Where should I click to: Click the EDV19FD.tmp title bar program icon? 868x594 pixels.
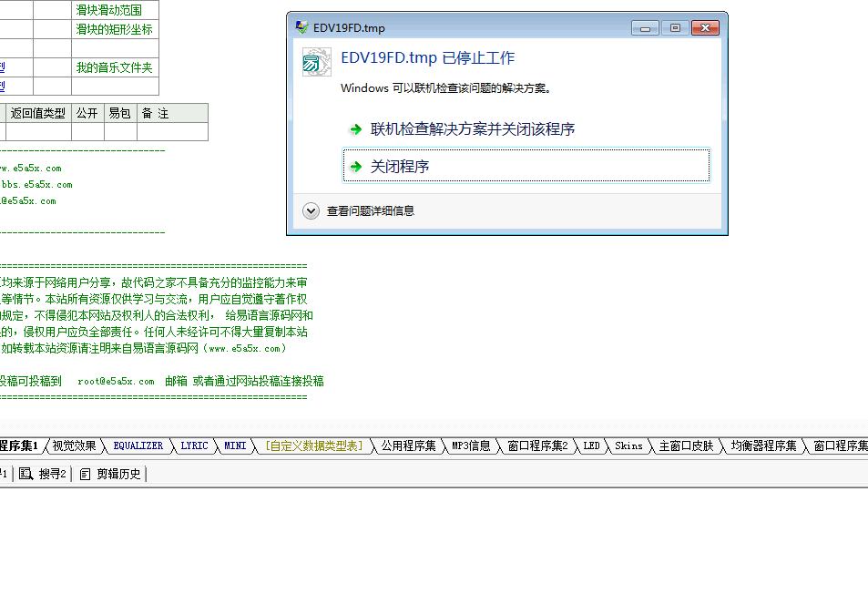coord(301,27)
